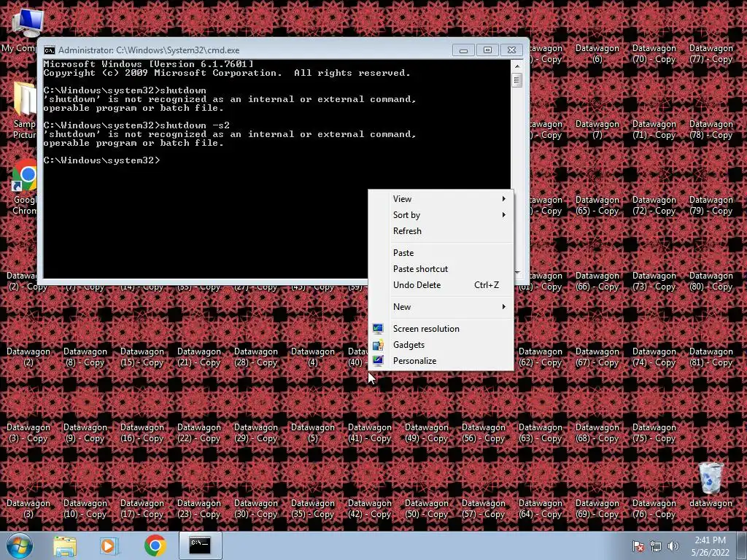Viewport: 747px width, 560px height.
Task: Select Datawagon (22) - Copy item
Action: 198,432
